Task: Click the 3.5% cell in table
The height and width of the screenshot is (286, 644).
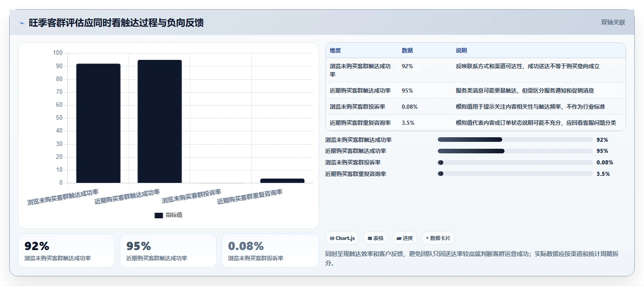Action: 408,123
